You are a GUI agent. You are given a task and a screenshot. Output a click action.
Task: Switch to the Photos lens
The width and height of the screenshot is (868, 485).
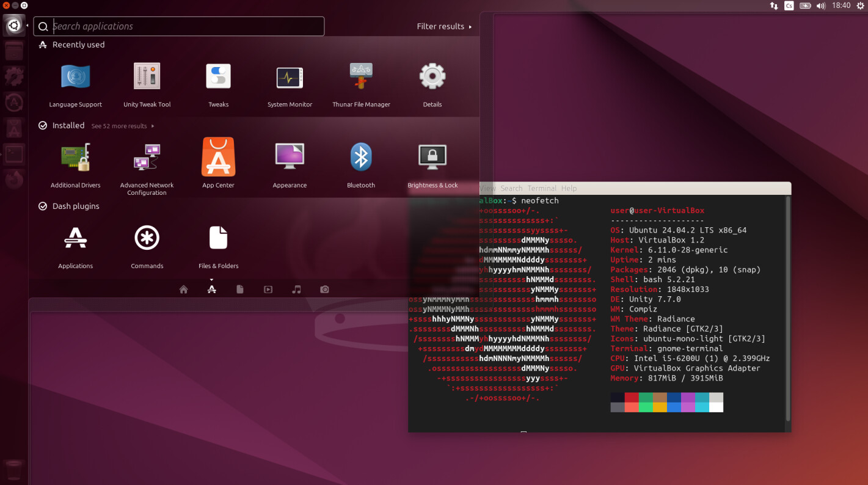click(324, 290)
